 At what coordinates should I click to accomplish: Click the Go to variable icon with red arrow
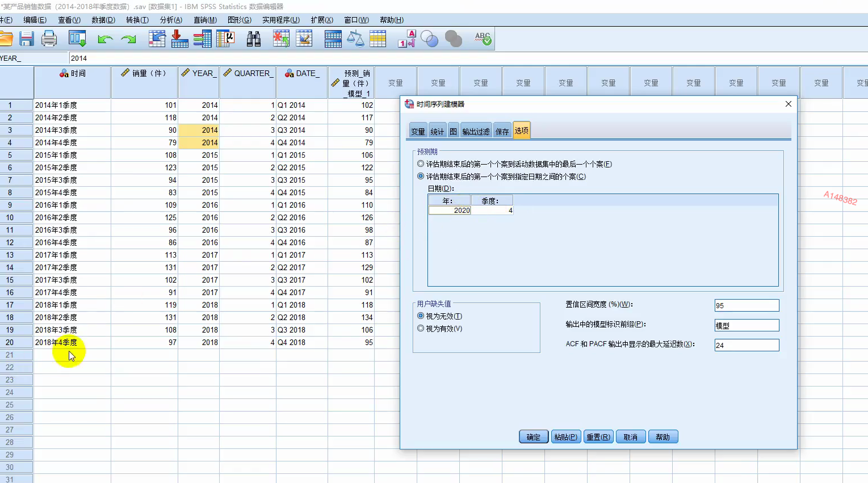(x=179, y=39)
